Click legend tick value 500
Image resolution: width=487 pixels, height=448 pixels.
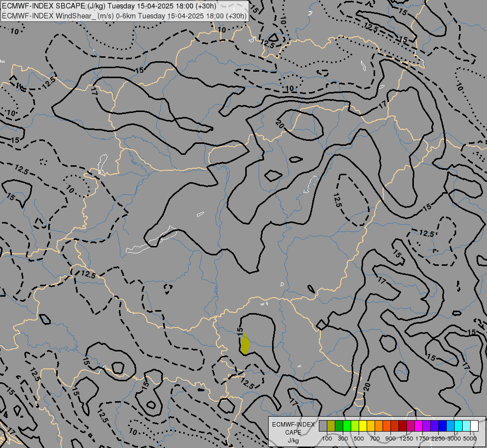pyautogui.click(x=359, y=439)
